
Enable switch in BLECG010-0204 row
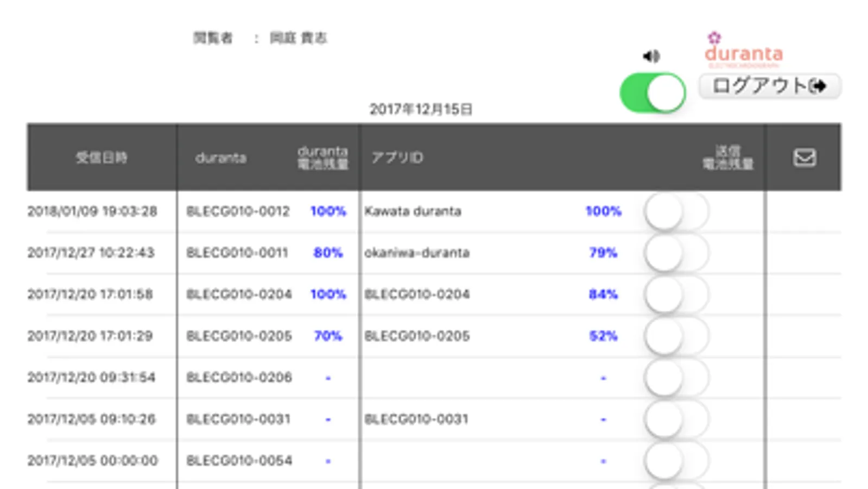(677, 294)
